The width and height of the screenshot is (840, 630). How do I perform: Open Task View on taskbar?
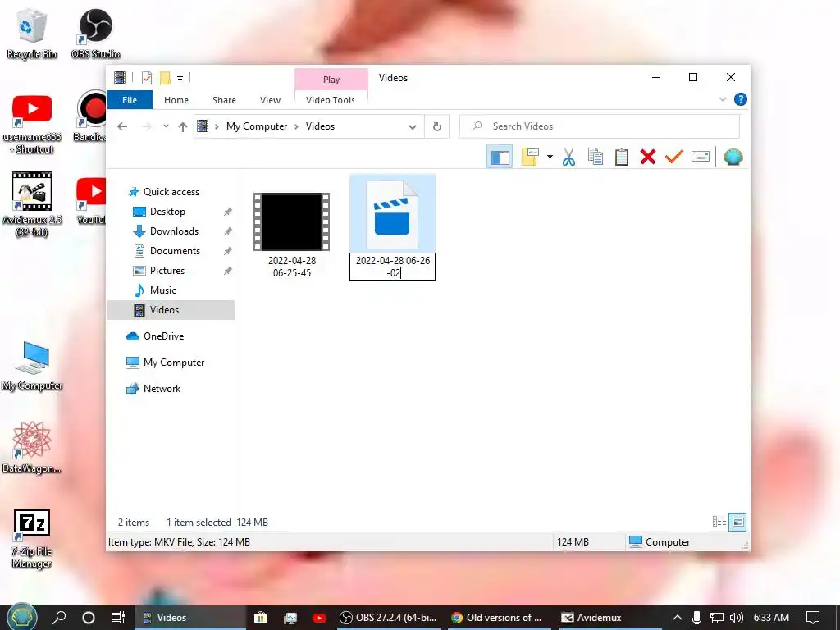coord(118,618)
